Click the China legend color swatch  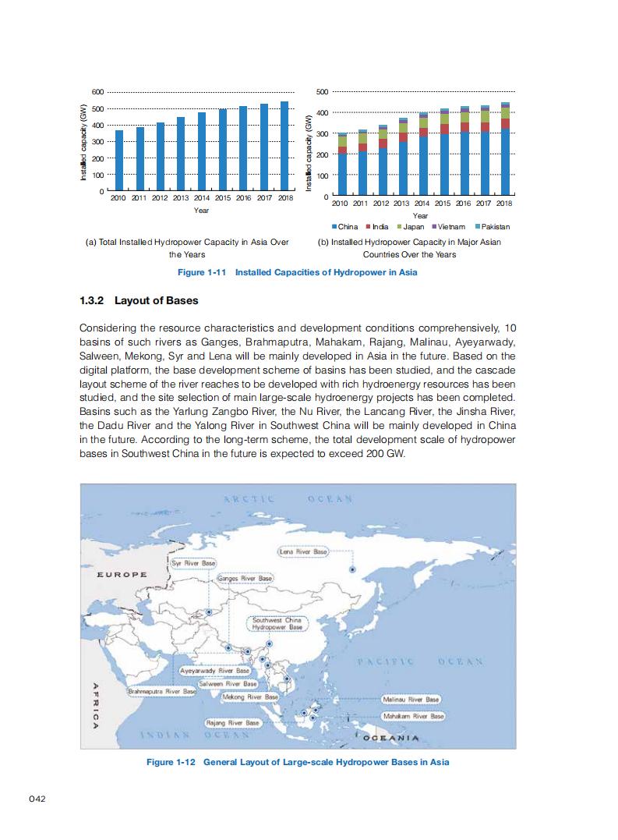pos(335,227)
